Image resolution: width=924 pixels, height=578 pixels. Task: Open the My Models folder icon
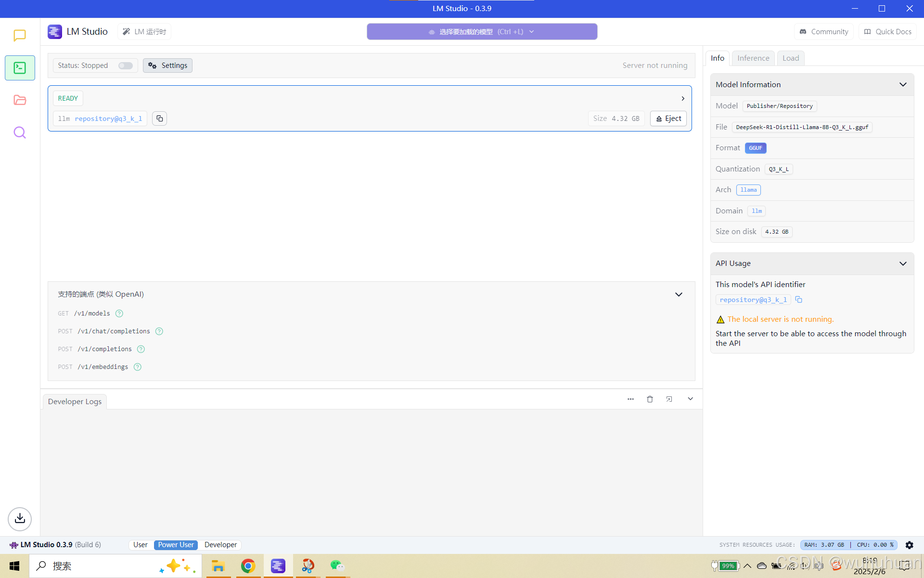[x=20, y=100]
